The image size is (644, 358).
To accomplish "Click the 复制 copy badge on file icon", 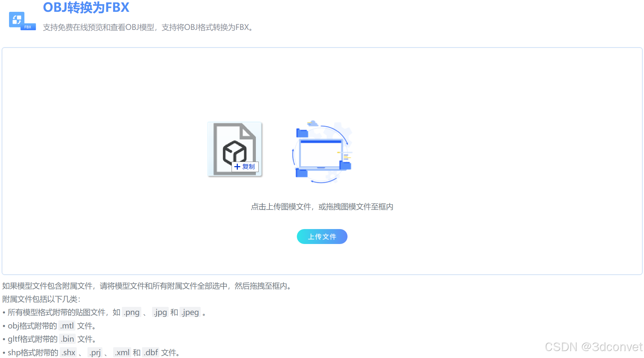I will (245, 167).
